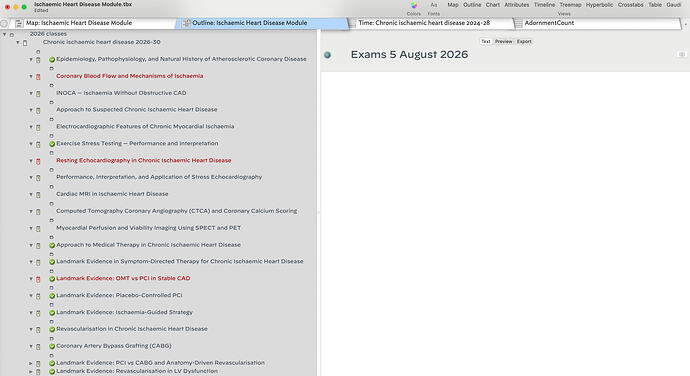This screenshot has height=376, width=690.
Task: Click note icon for Computed Tomography Coronary Angiography
Action: coord(38,212)
